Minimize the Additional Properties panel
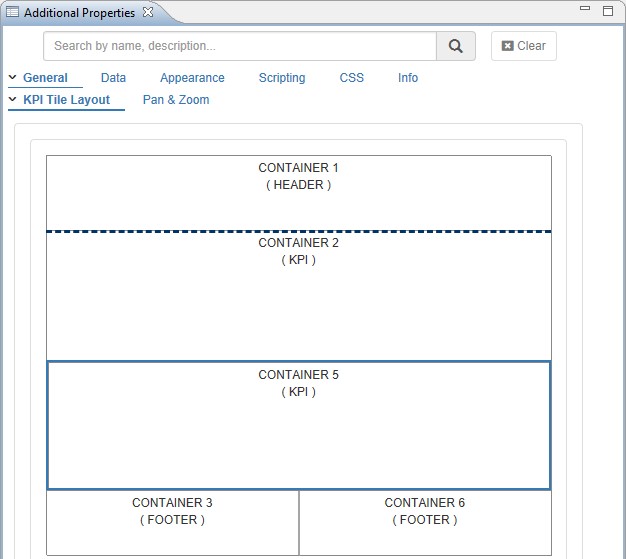 (584, 11)
